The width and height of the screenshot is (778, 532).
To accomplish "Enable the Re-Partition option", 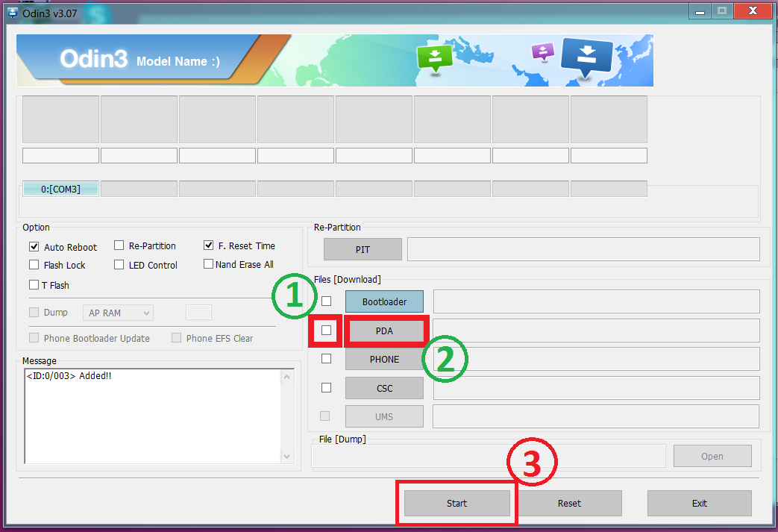I will click(x=119, y=245).
